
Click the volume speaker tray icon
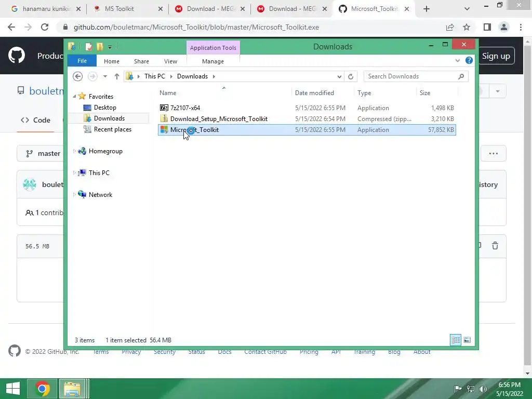tap(483, 389)
